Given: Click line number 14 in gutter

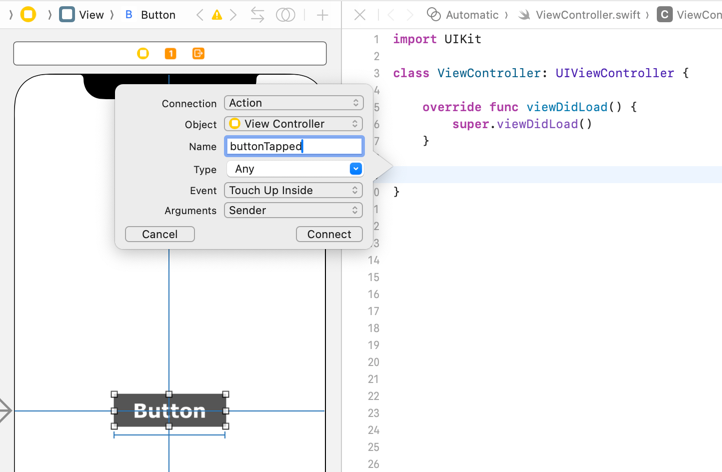Looking at the screenshot, I should tap(373, 260).
